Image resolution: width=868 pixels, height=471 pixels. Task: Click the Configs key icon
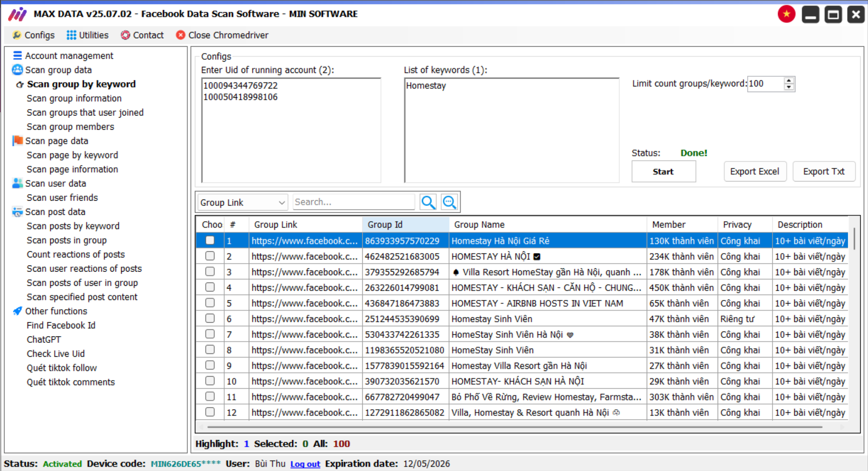(x=17, y=35)
